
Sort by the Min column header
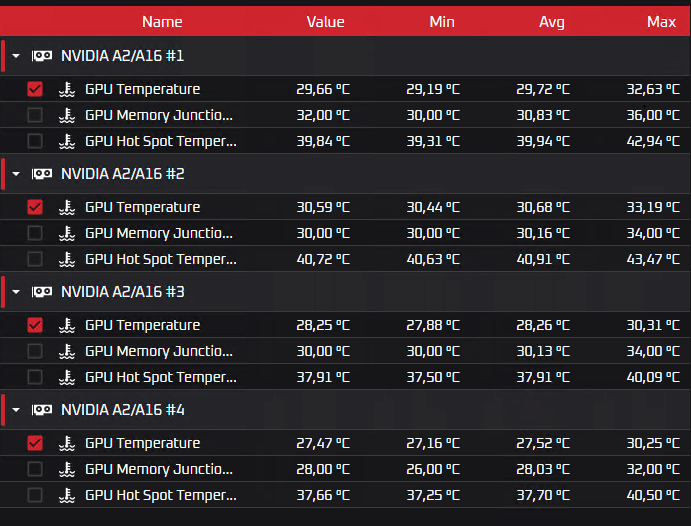(x=442, y=22)
